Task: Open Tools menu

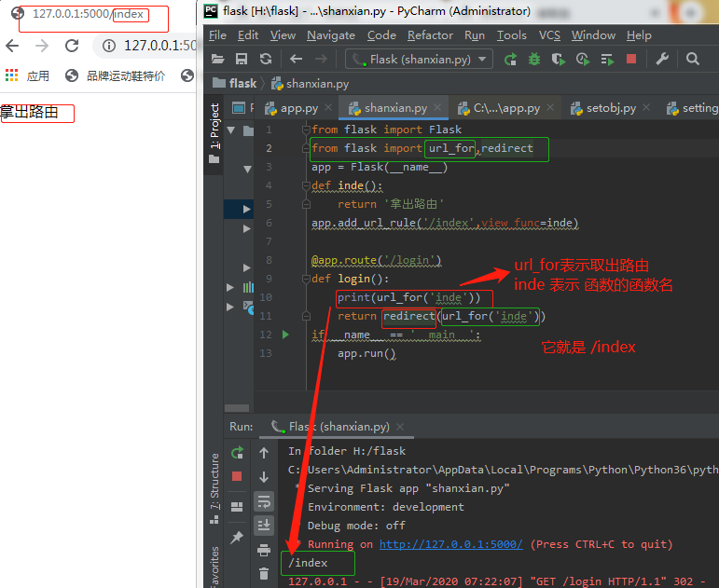Action: click(511, 35)
